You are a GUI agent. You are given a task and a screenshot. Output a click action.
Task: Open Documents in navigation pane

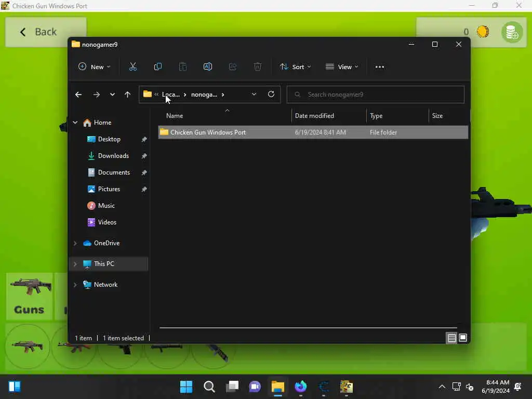114,172
